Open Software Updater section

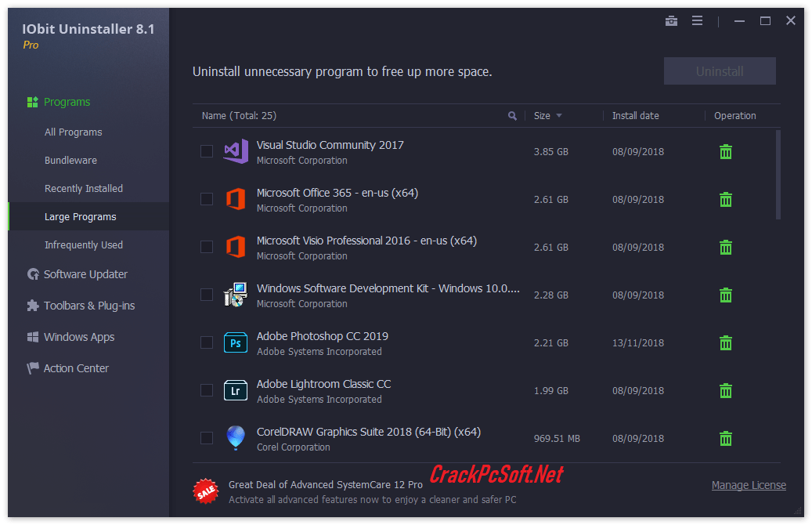85,274
